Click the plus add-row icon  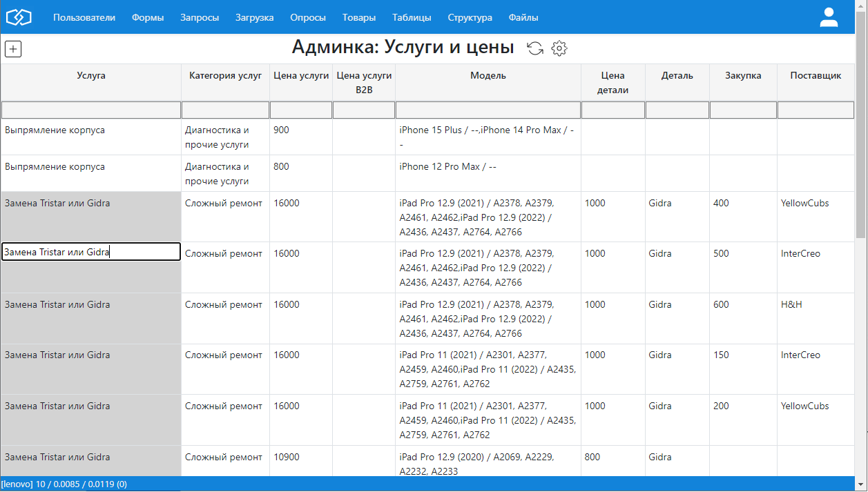[x=14, y=49]
